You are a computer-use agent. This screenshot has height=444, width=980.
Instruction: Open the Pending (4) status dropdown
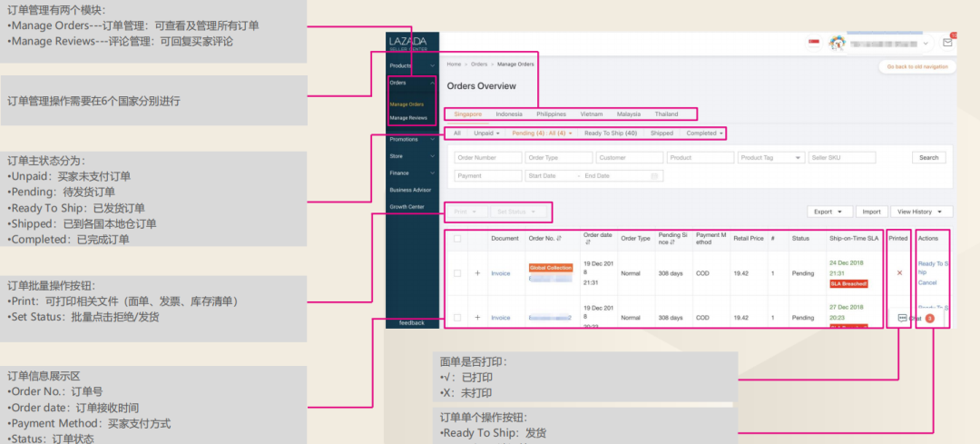(542, 133)
